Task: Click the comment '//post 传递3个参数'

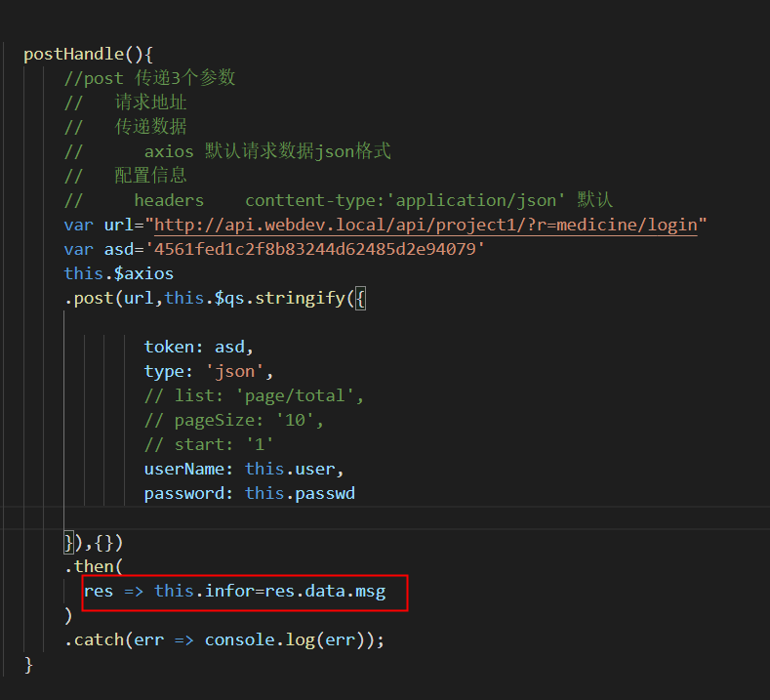Action: coord(149,78)
